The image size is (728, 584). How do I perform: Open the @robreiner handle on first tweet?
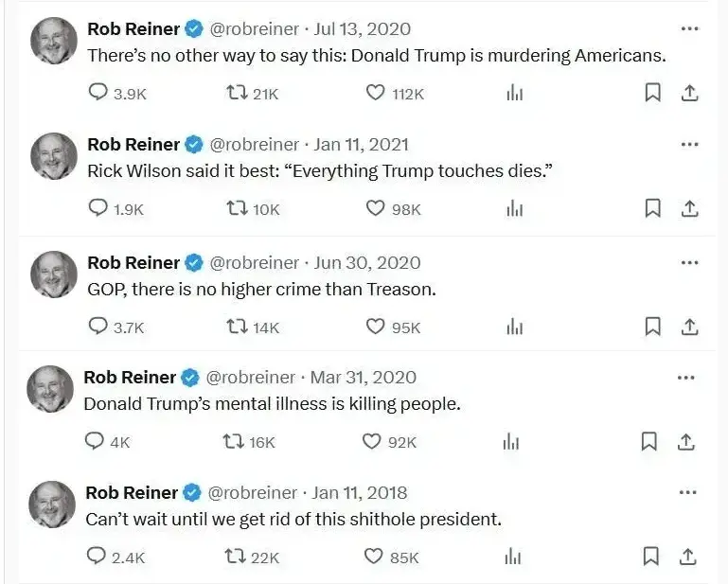254,29
